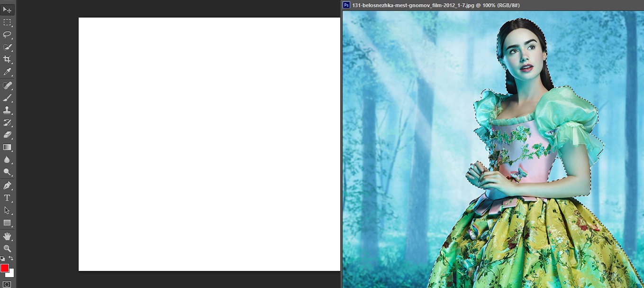Select the Gradient tool
This screenshot has height=288, width=644.
pyautogui.click(x=7, y=147)
